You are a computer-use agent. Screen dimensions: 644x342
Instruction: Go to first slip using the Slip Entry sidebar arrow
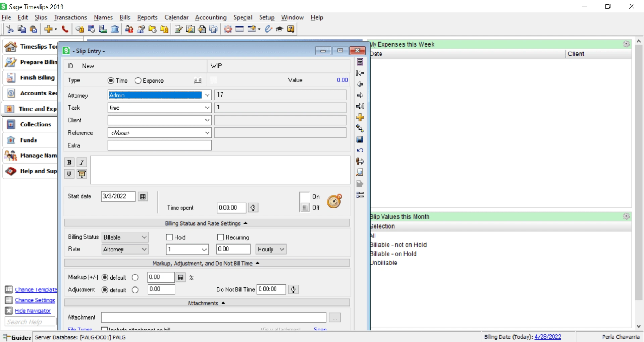point(360,73)
